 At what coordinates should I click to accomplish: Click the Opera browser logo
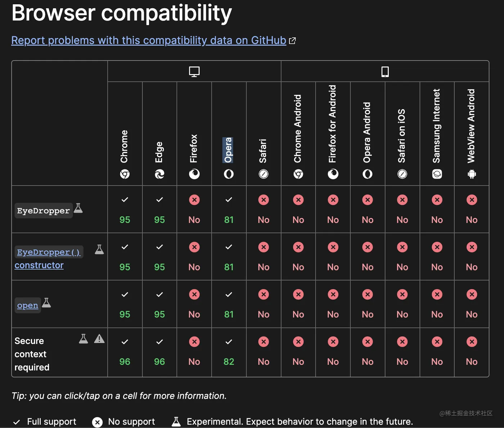click(x=229, y=174)
